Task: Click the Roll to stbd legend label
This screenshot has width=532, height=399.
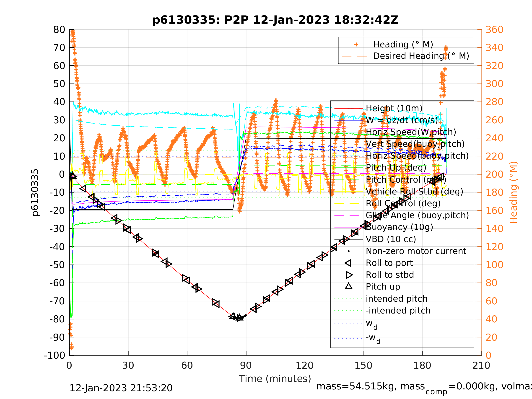Action: [390, 275]
